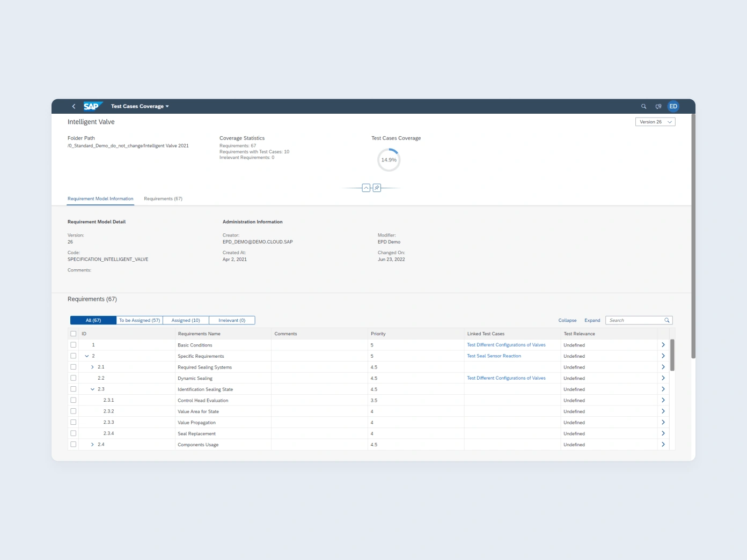Check the select-all checkbox in the table header

74,333
